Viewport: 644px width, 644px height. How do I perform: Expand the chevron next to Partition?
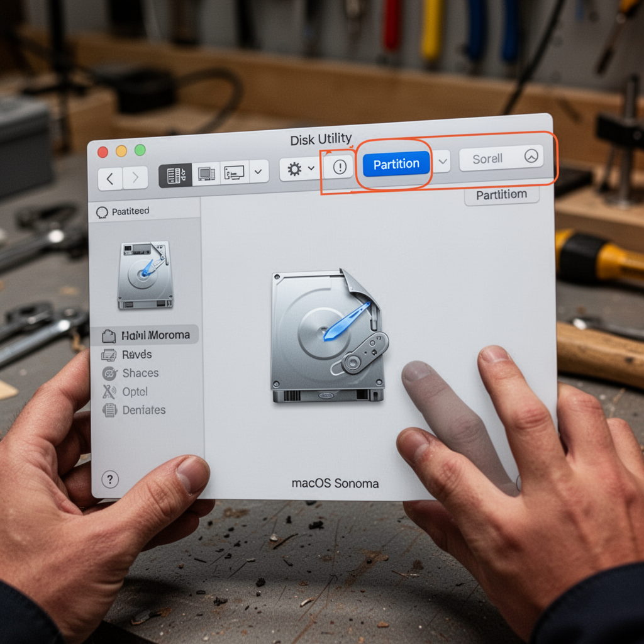(442, 162)
